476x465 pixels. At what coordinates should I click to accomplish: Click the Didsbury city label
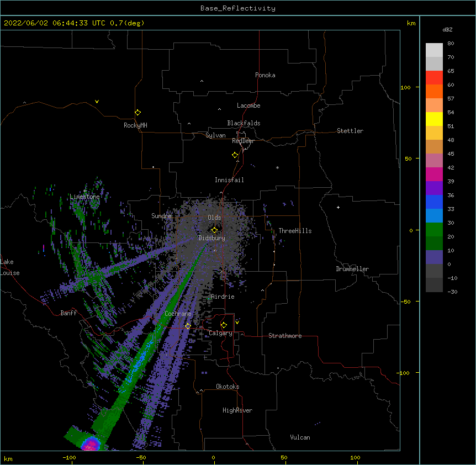tap(212, 238)
